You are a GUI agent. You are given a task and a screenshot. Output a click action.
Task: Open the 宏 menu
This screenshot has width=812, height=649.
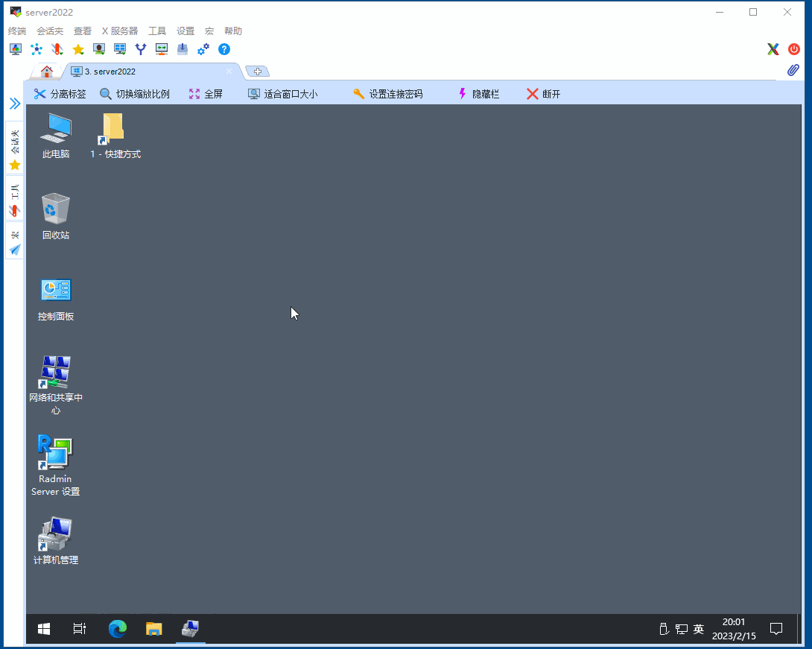[x=209, y=31]
